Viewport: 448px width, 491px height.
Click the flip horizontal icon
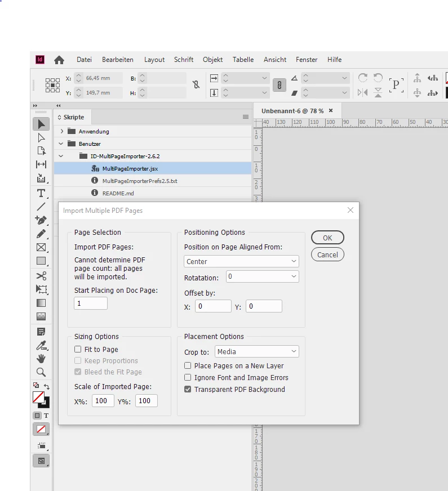pyautogui.click(x=362, y=92)
